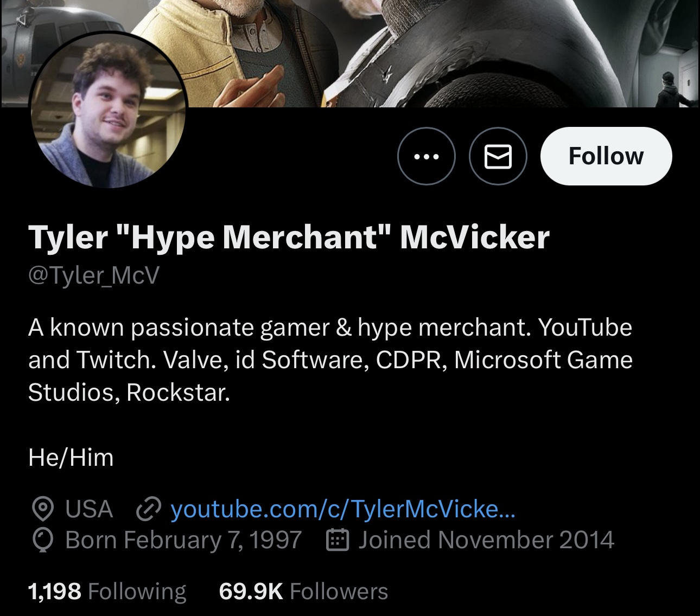Viewport: 700px width, 616px height.
Task: Click the USA location text
Action: coord(89,509)
